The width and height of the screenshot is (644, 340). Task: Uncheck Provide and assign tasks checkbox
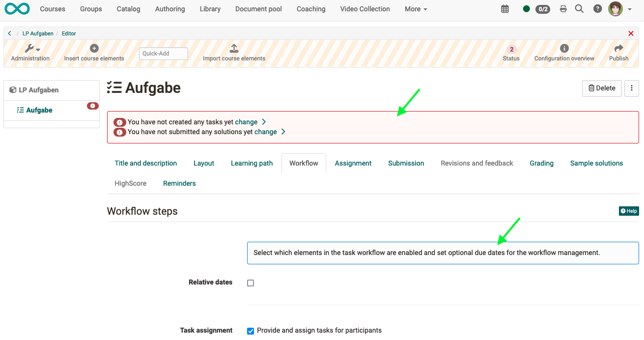click(x=251, y=331)
